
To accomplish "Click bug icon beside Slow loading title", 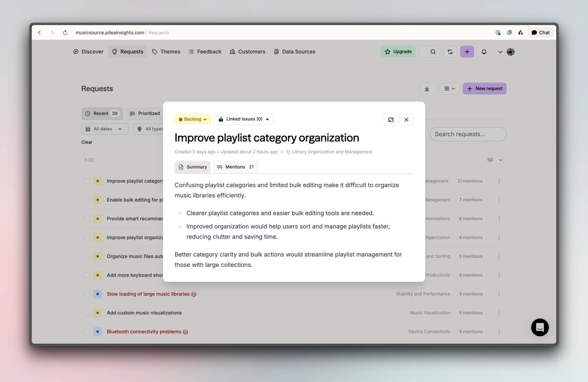I will click(x=194, y=294).
